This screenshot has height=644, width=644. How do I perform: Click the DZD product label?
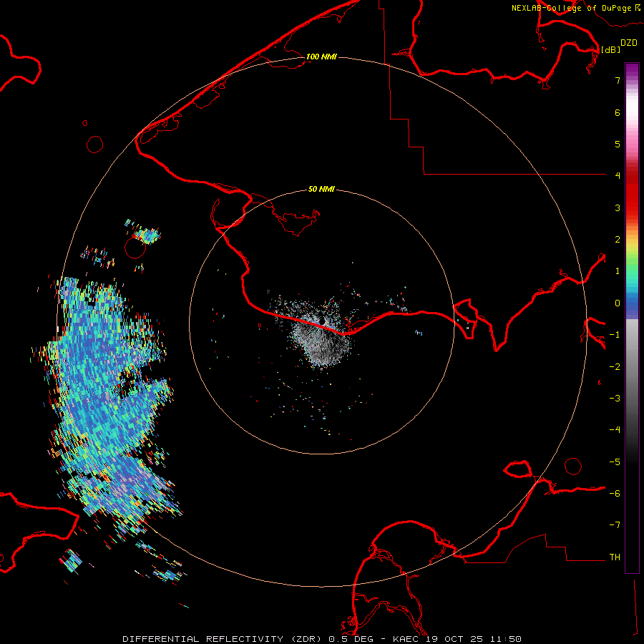[x=629, y=43]
